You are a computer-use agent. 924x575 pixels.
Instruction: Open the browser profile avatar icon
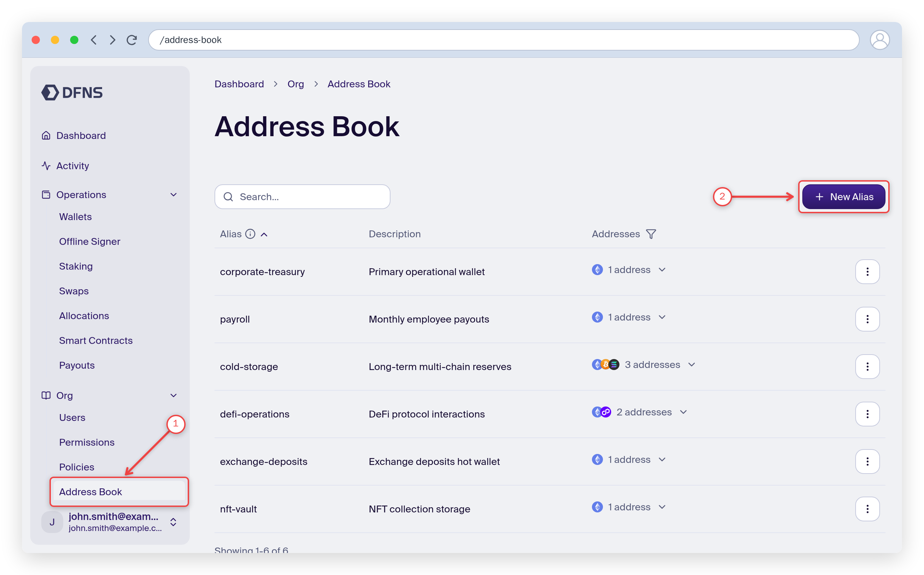click(x=880, y=40)
